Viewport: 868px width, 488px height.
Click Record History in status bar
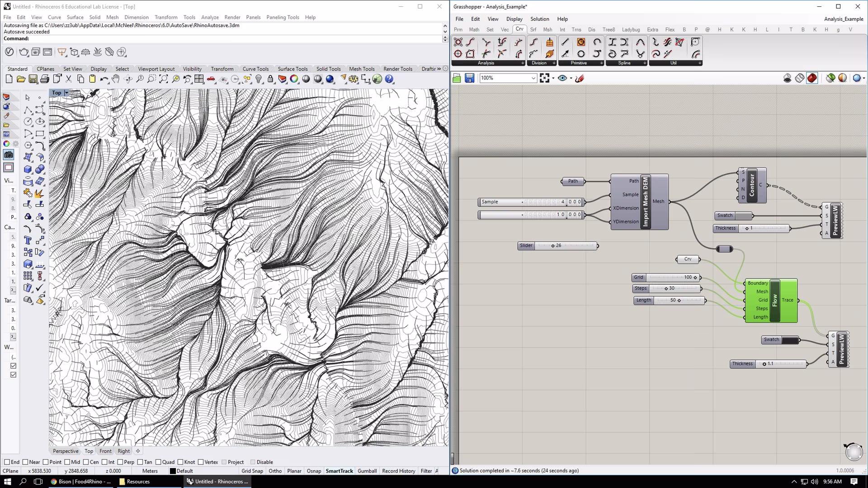[398, 471]
